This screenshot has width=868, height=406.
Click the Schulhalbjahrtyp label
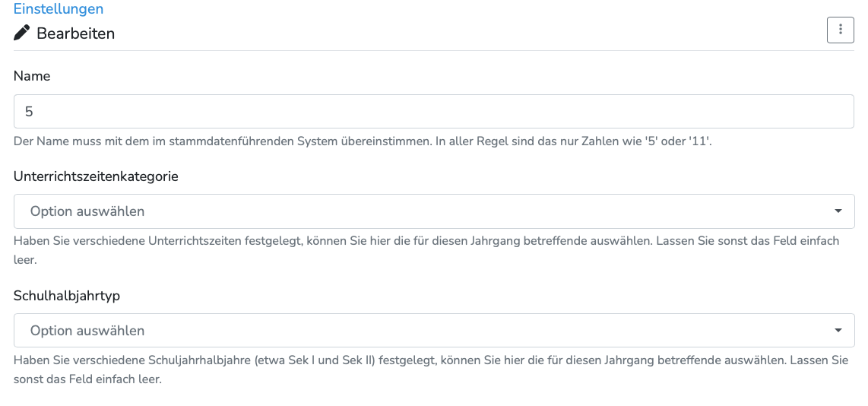tap(67, 295)
